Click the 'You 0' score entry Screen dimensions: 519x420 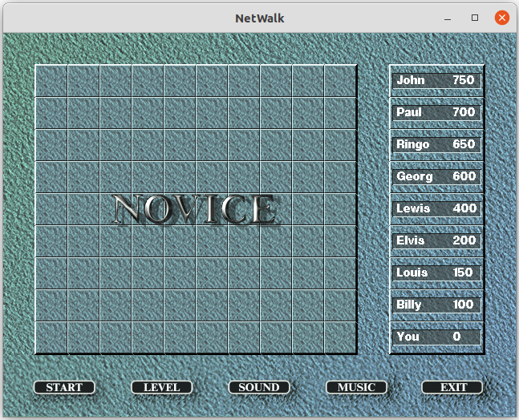point(436,337)
